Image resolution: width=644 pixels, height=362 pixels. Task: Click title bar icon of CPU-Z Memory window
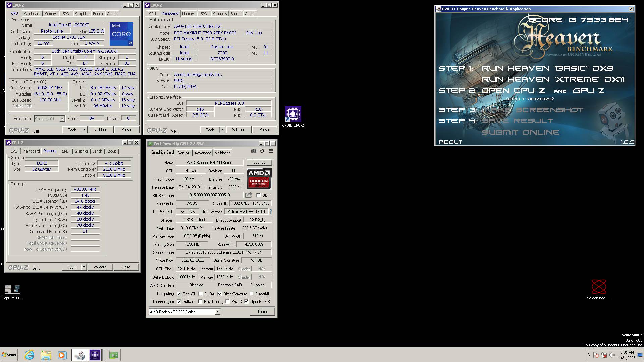click(9, 143)
